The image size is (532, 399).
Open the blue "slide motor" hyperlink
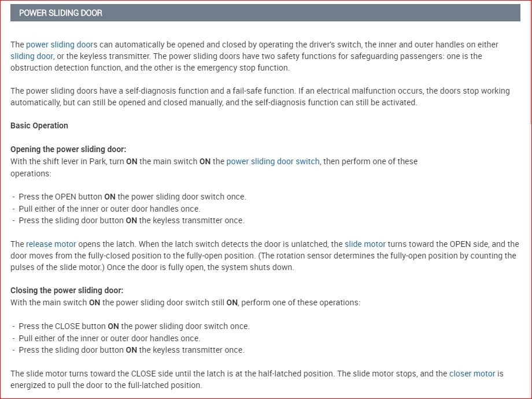click(x=365, y=244)
